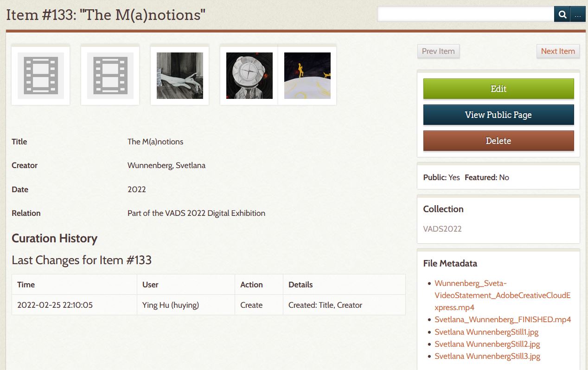Open the compass figure still thumbnail
The height and width of the screenshot is (370, 588).
point(249,75)
